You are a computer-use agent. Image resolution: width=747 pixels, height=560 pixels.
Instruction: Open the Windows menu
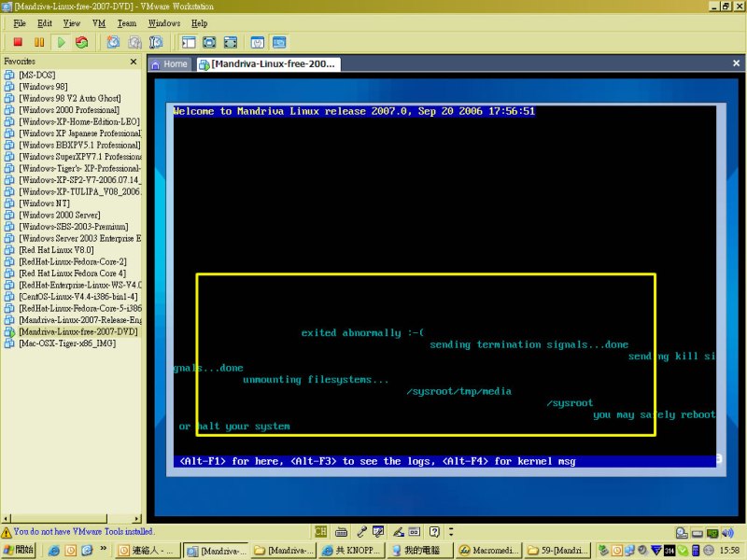pyautogui.click(x=164, y=23)
